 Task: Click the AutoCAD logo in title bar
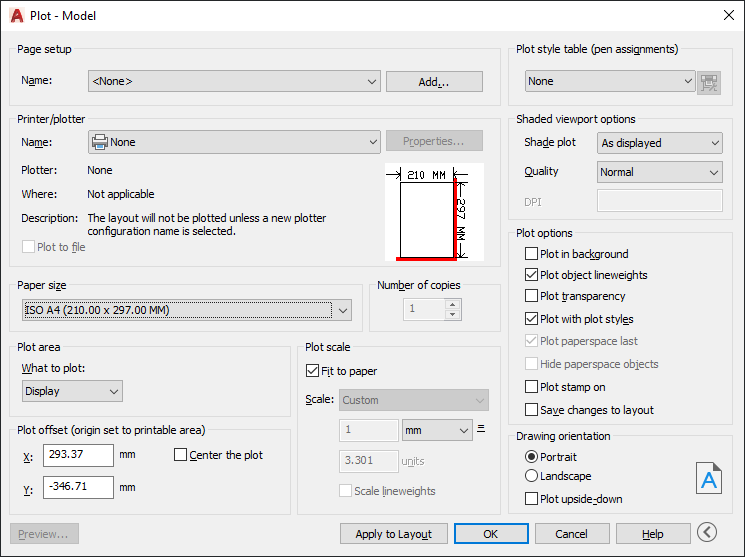click(x=16, y=15)
